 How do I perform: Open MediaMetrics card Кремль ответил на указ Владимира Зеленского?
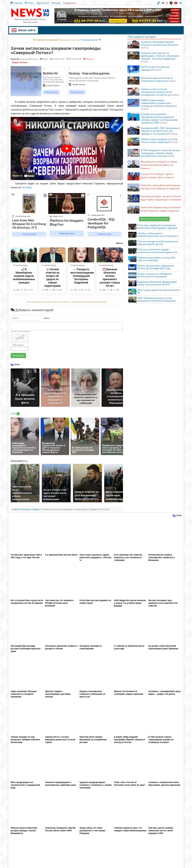87,483
